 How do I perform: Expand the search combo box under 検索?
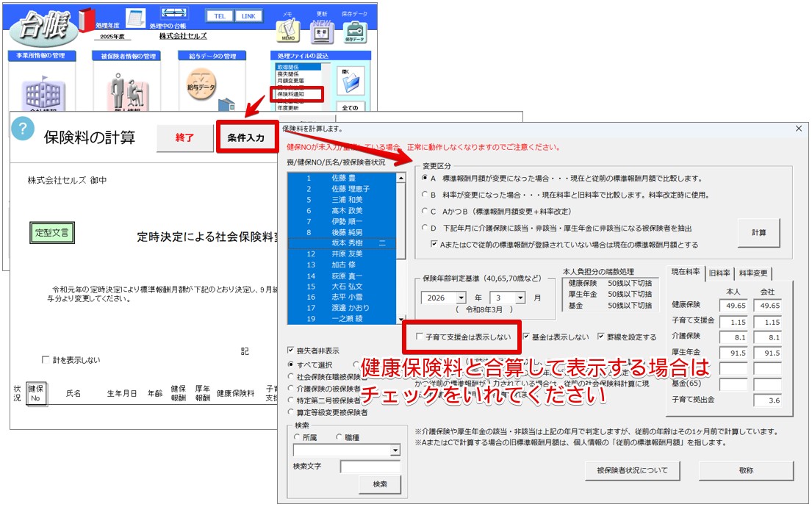(x=395, y=450)
